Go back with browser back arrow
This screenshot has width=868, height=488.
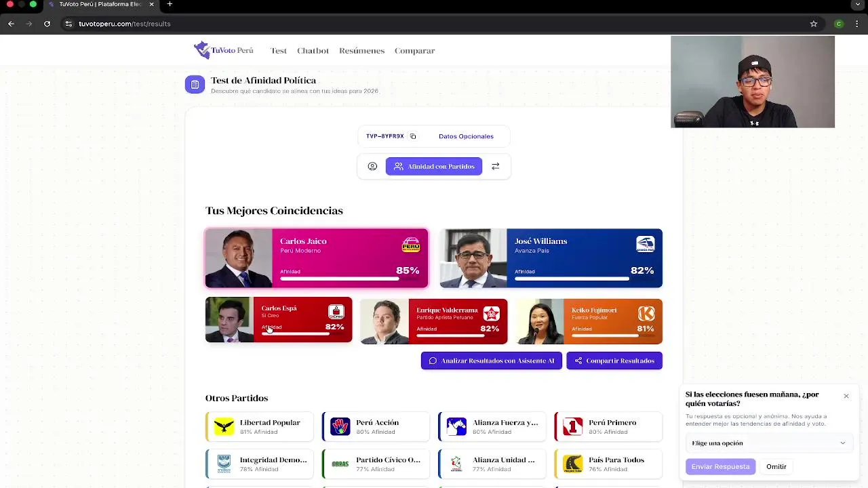[11, 24]
